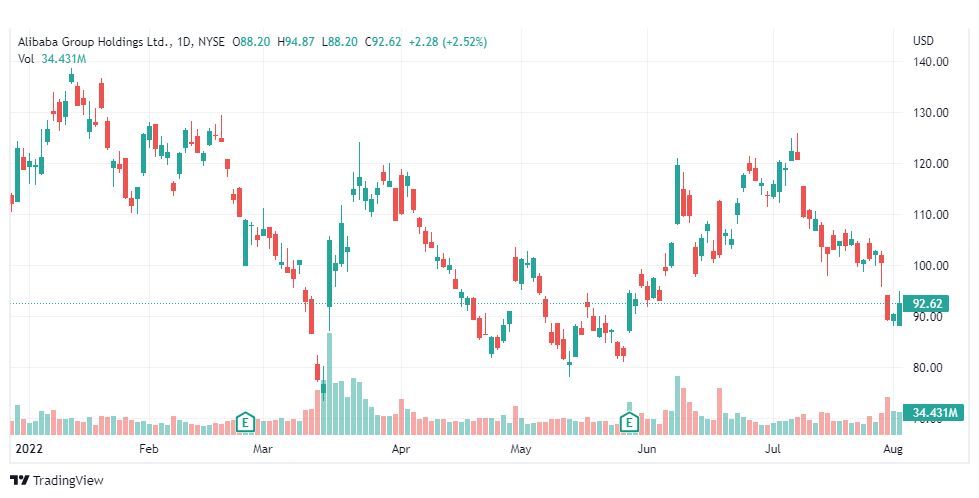Click the Vol 34.431M legend

click(52, 59)
